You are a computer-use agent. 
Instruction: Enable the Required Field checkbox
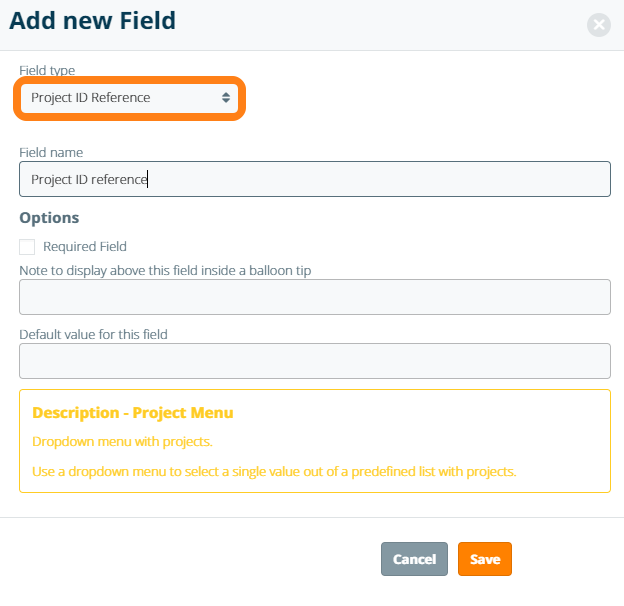tap(27, 246)
